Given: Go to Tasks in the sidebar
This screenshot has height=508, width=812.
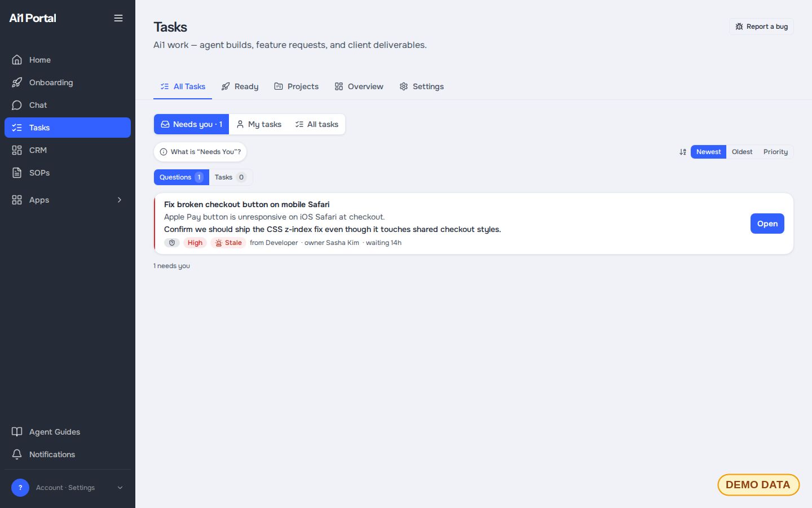Looking at the screenshot, I should 68,128.
